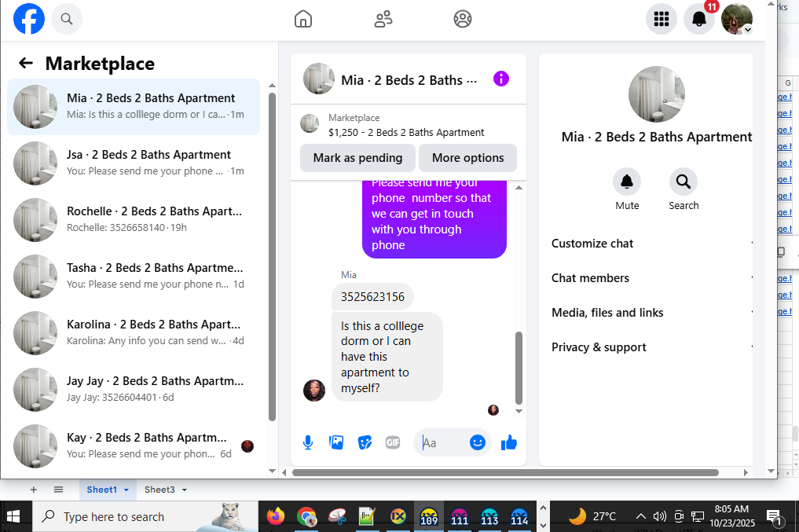Click the listing thumbnail in right panel
Image resolution: width=799 pixels, height=532 pixels.
pyautogui.click(x=656, y=94)
